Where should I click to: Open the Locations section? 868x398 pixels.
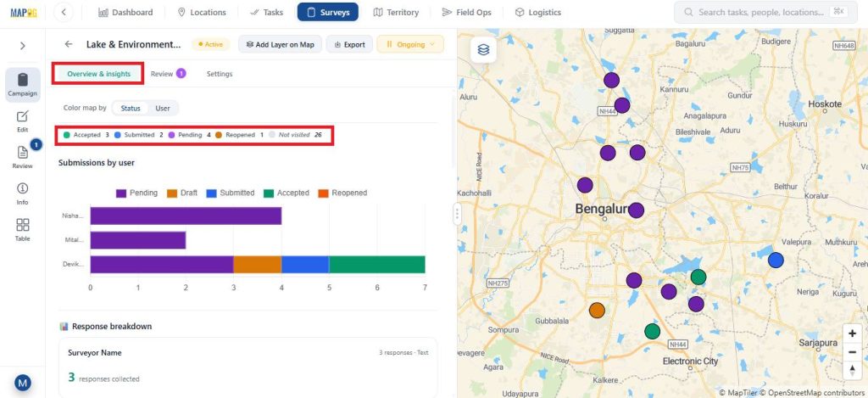point(202,12)
